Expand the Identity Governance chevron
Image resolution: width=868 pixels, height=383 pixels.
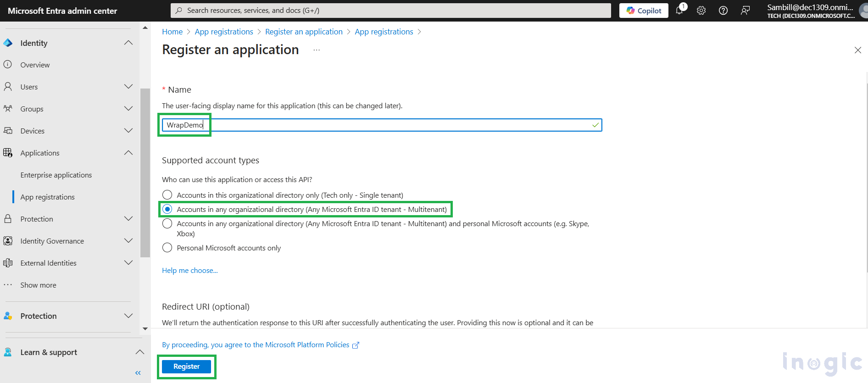click(x=128, y=241)
